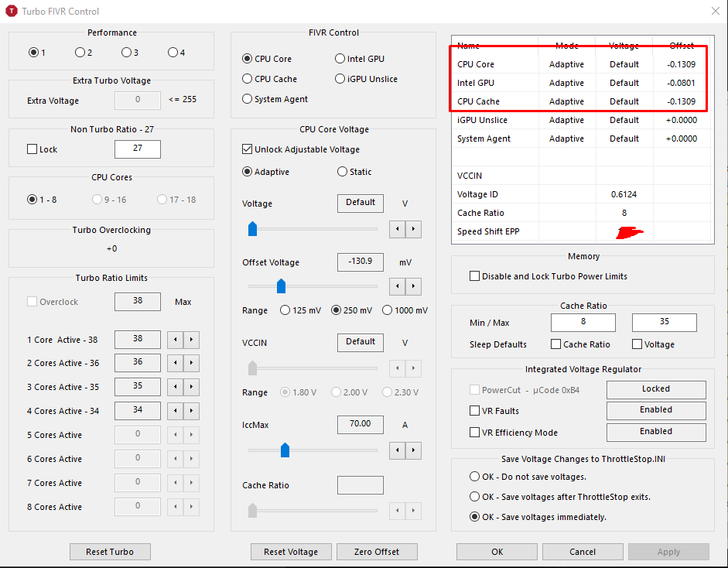Screen dimensions: 728x568
Task: Click the Cache Ratio Min field
Action: [583, 323]
